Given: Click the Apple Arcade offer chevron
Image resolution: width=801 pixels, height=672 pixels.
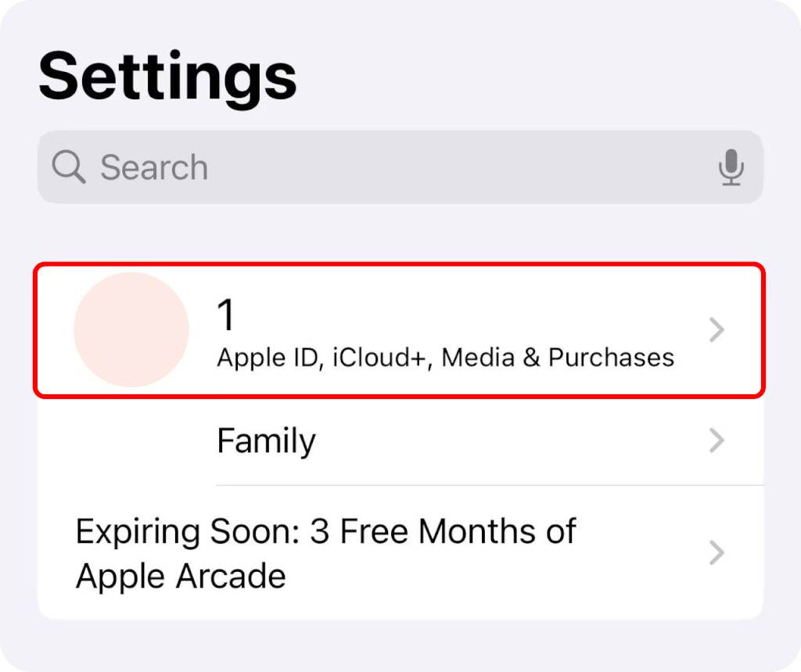Looking at the screenshot, I should click(717, 553).
